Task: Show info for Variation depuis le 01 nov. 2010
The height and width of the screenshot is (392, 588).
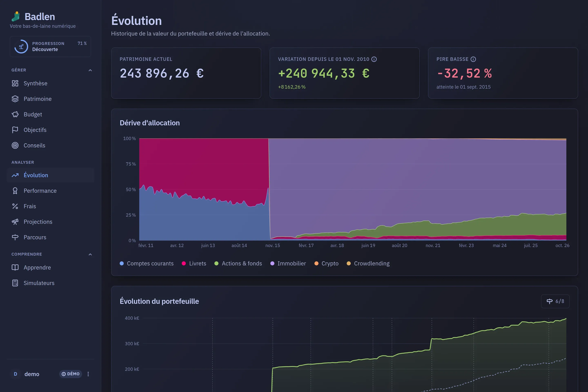Action: 374,59
